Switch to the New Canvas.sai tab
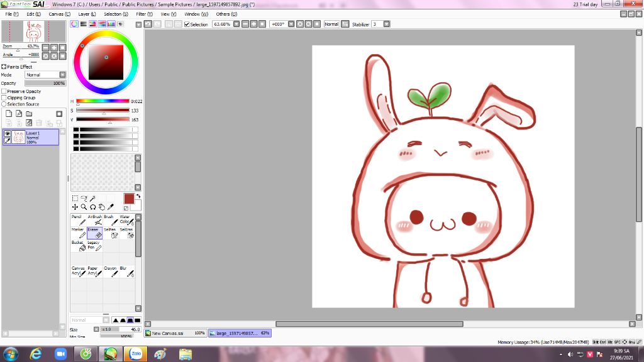644x362 pixels. coord(175,333)
